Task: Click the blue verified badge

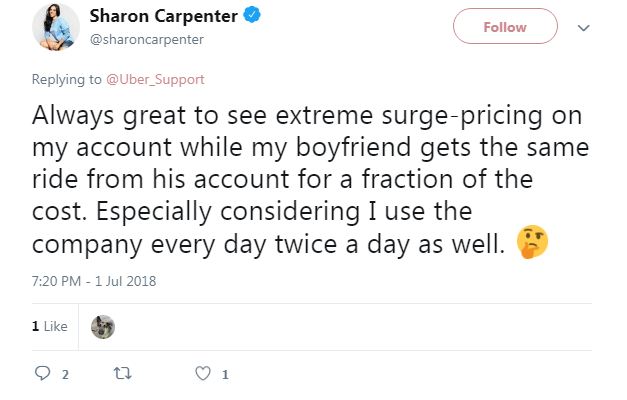Action: point(252,15)
